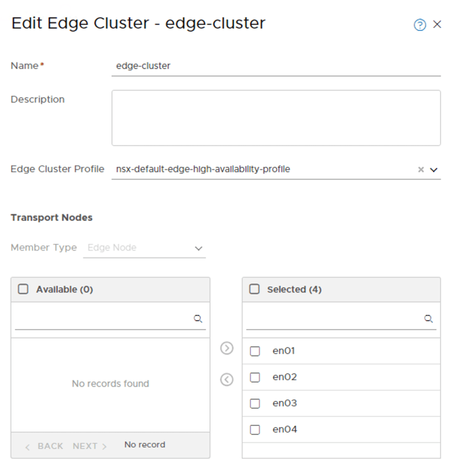Select the en03 transport node checkbox
This screenshot has height=476, width=450.
click(x=254, y=403)
